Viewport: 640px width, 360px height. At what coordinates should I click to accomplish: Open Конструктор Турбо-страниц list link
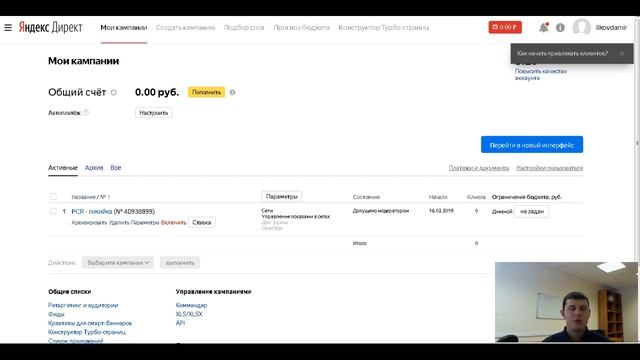87,332
